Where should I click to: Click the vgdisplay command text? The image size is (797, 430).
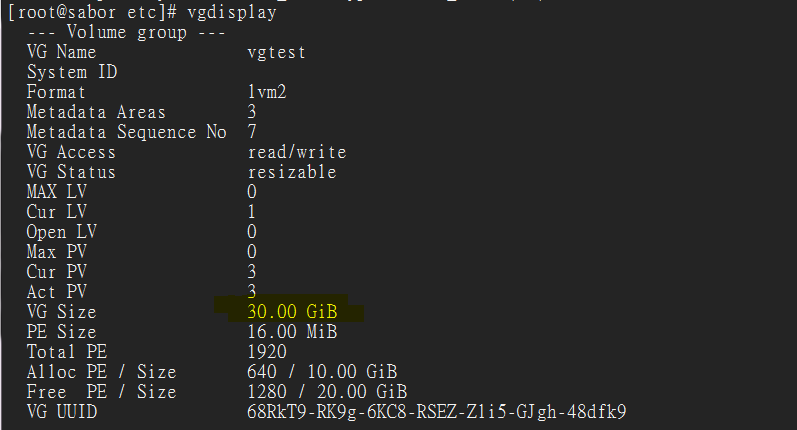232,12
